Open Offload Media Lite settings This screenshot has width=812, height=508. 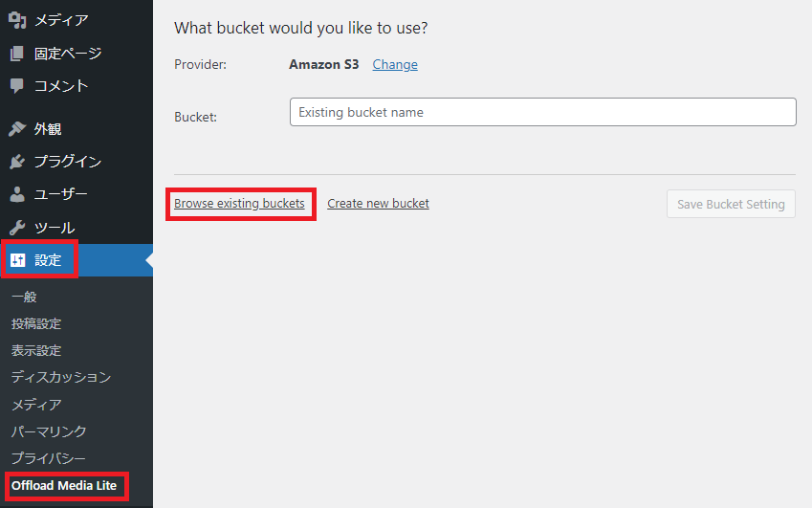(64, 486)
